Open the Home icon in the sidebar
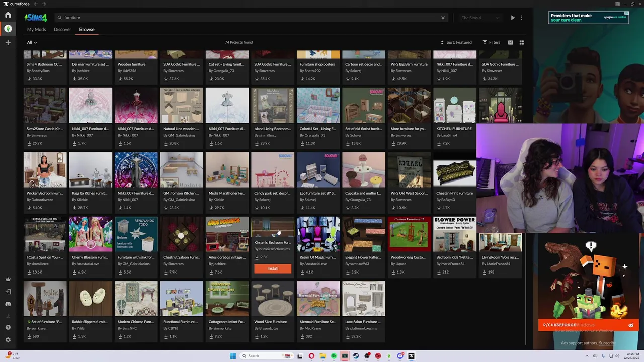Image resolution: width=644 pixels, height=362 pixels. 8,15
